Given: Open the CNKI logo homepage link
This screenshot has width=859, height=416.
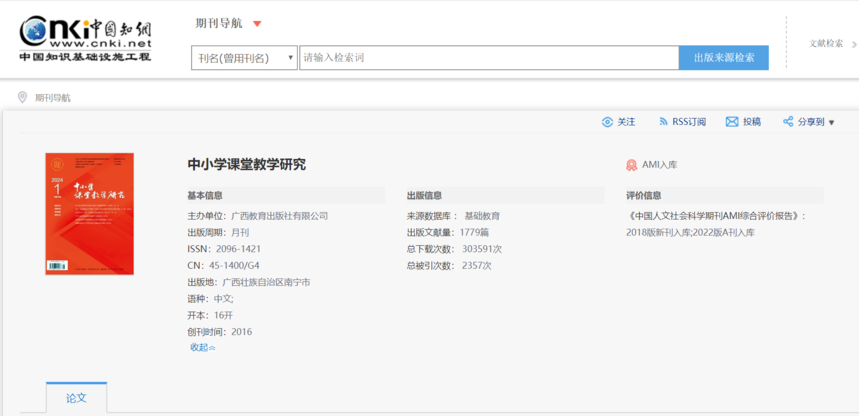Looking at the screenshot, I should pyautogui.click(x=85, y=38).
